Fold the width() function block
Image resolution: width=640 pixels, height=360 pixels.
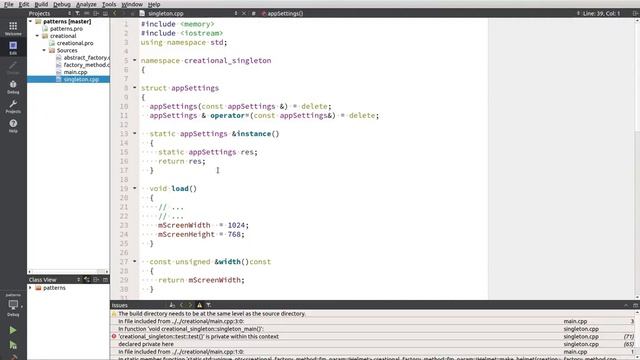pos(135,261)
